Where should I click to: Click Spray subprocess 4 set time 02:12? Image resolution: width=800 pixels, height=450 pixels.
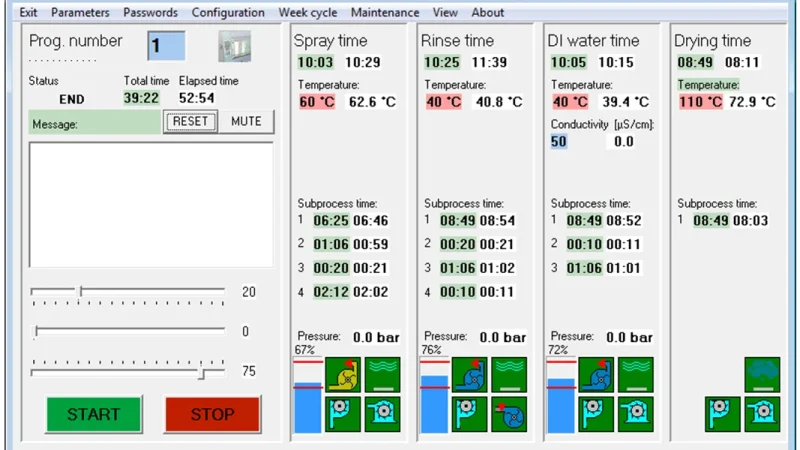pos(331,292)
